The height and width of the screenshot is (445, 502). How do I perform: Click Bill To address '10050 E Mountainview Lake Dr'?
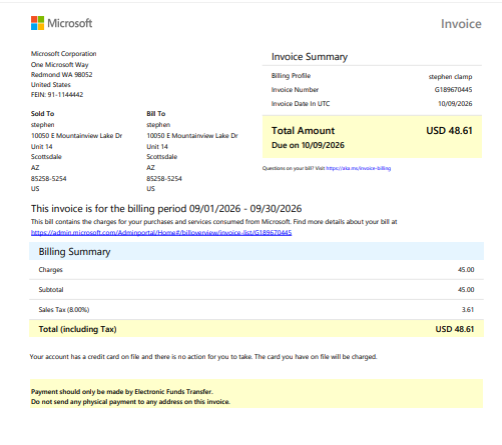coord(192,136)
